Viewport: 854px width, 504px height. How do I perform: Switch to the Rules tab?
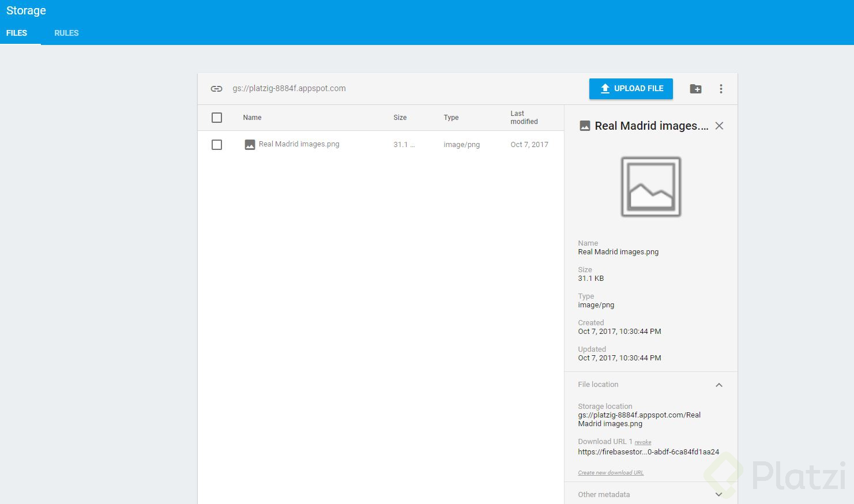point(66,33)
